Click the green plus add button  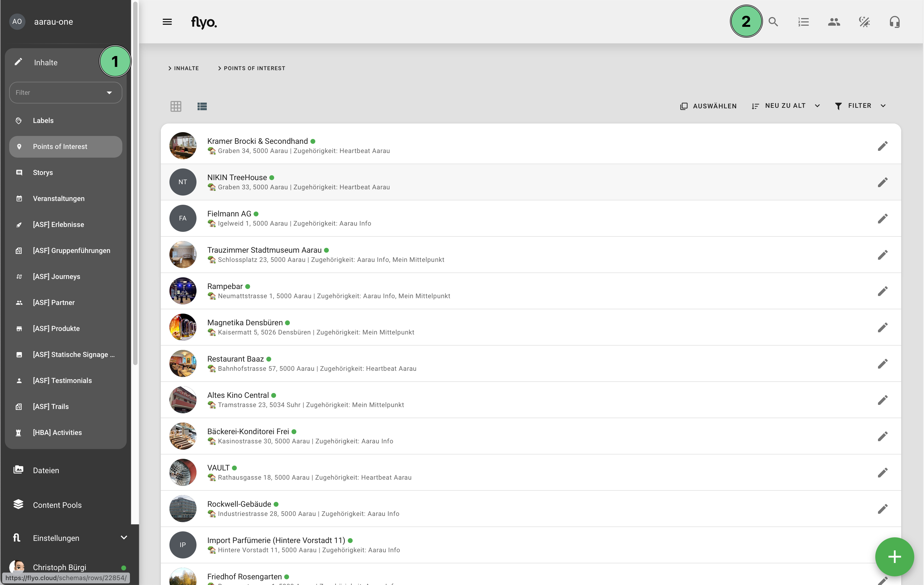[894, 556]
